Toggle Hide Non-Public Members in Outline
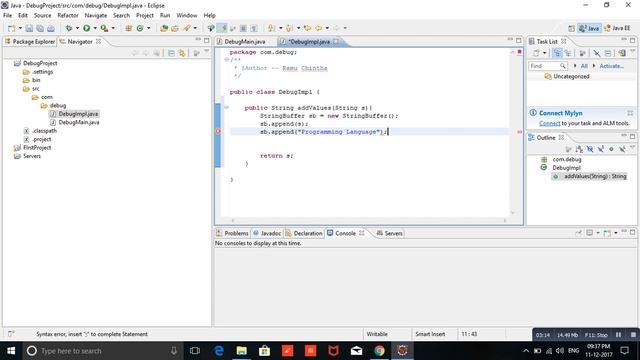The width and height of the screenshot is (640, 360). coord(611,149)
